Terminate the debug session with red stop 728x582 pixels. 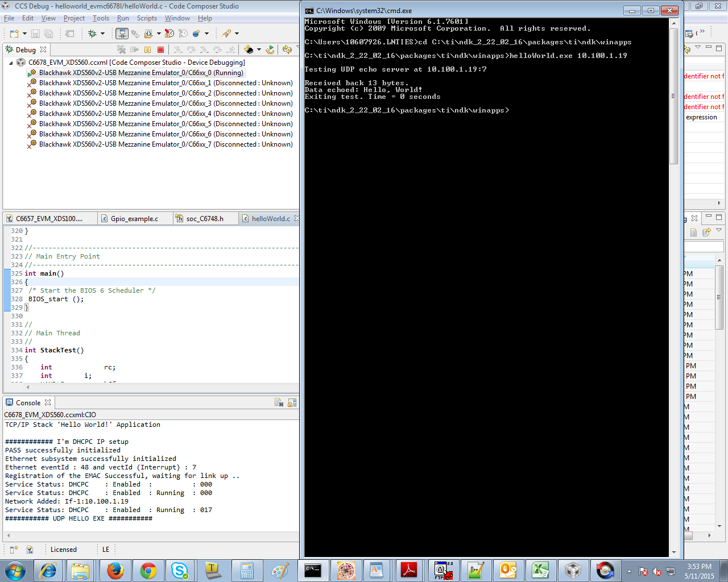(x=160, y=50)
